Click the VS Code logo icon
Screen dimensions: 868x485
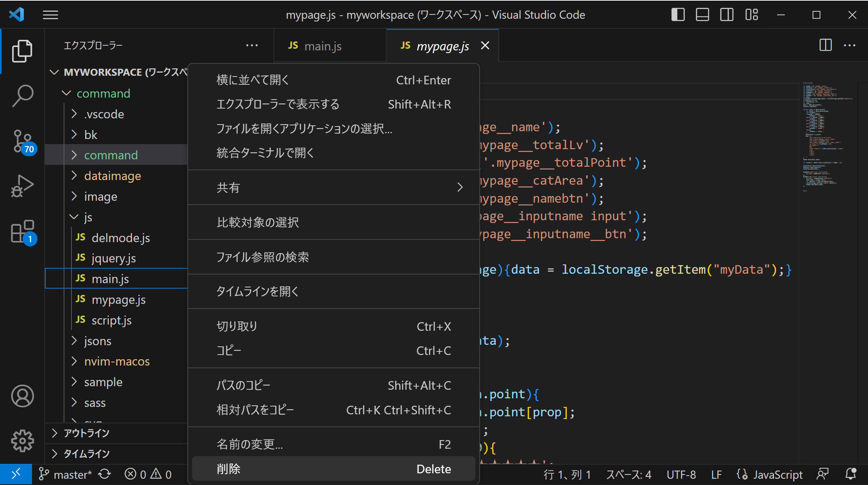click(x=17, y=15)
